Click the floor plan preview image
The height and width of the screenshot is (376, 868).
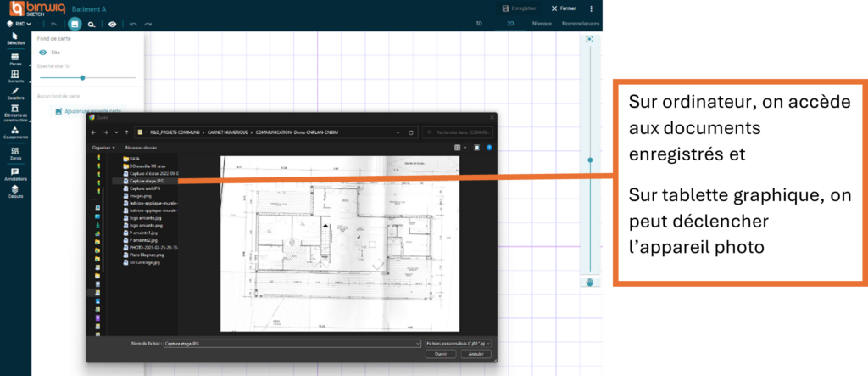point(340,244)
